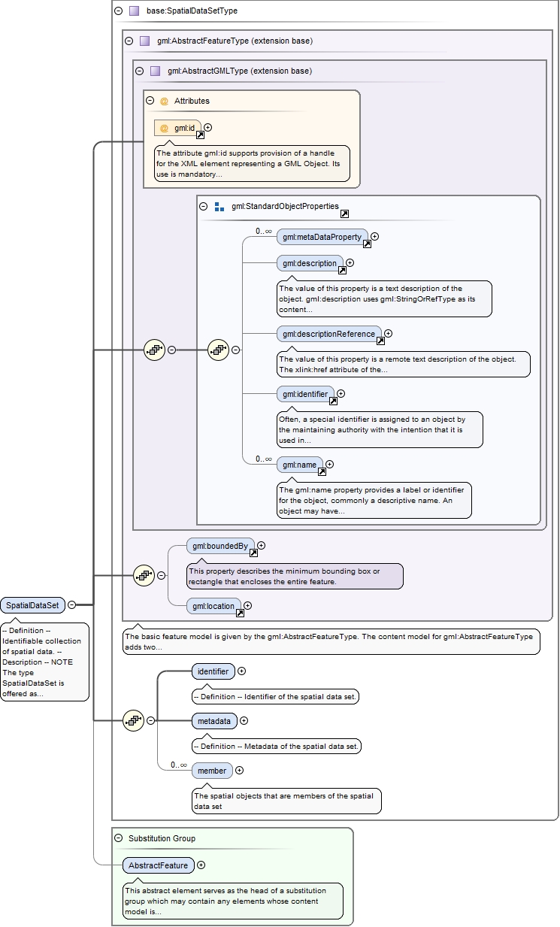Collapse the gml:AbstractGMLType extension base
Image resolution: width=560 pixels, height=927 pixels.
point(140,71)
